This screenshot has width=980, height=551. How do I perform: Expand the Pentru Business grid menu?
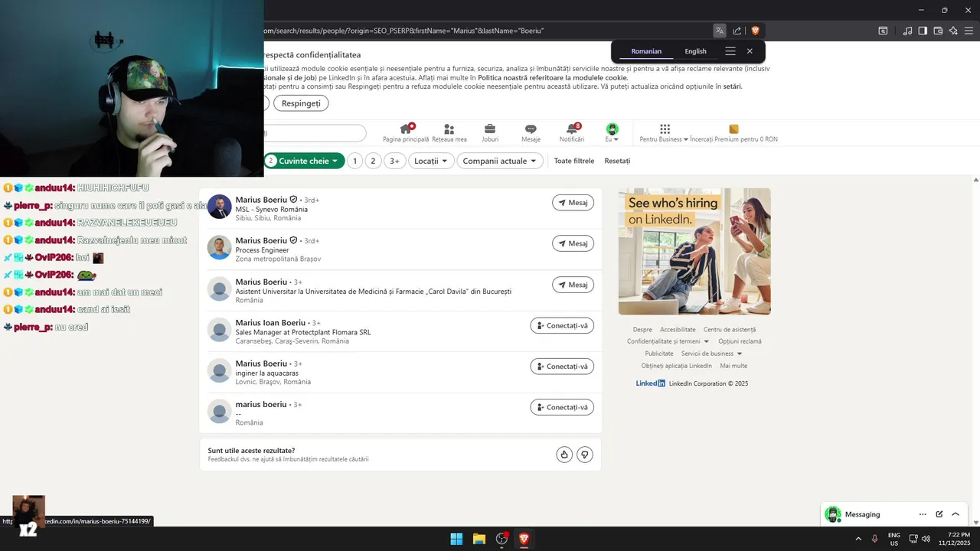click(664, 132)
